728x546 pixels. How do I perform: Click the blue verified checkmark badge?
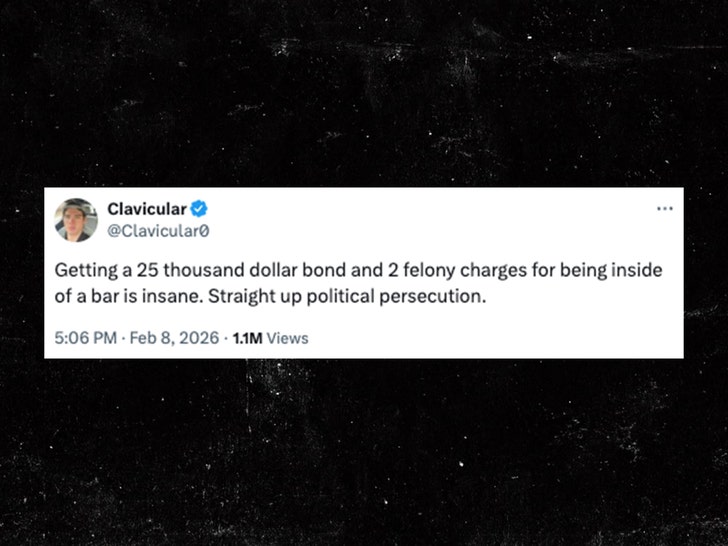(200, 209)
